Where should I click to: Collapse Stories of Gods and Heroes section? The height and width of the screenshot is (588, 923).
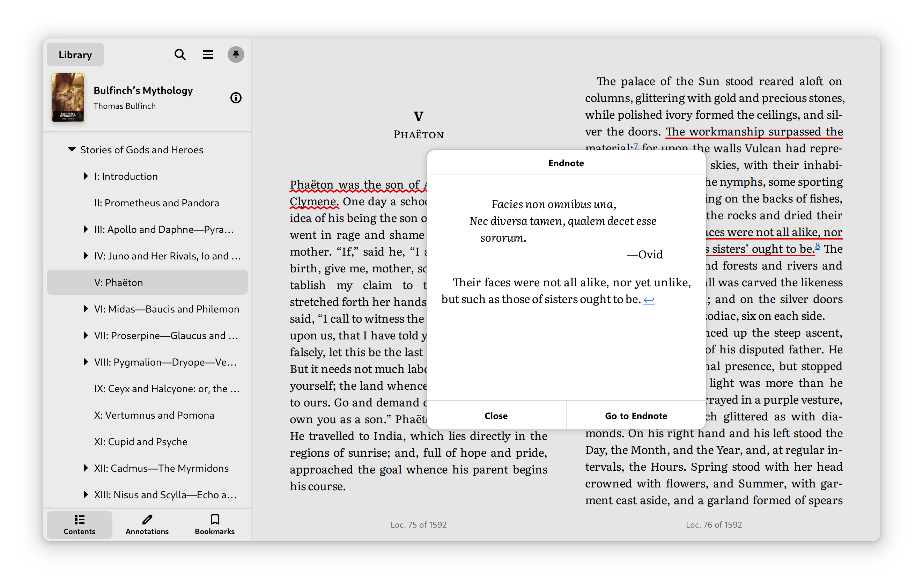coord(72,149)
